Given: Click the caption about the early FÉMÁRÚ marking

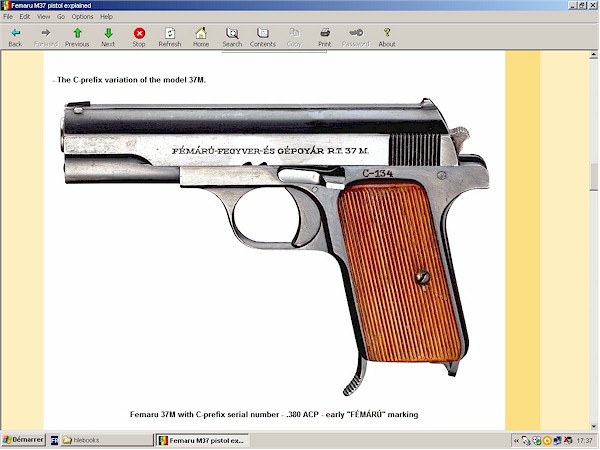Looking at the screenshot, I should click(274, 414).
